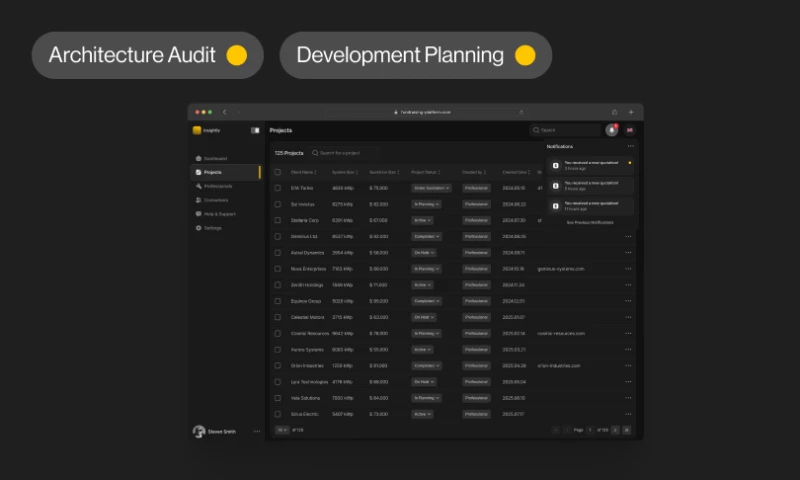Open status dropdown for ERA Torino
The image size is (800, 480).
(431, 188)
